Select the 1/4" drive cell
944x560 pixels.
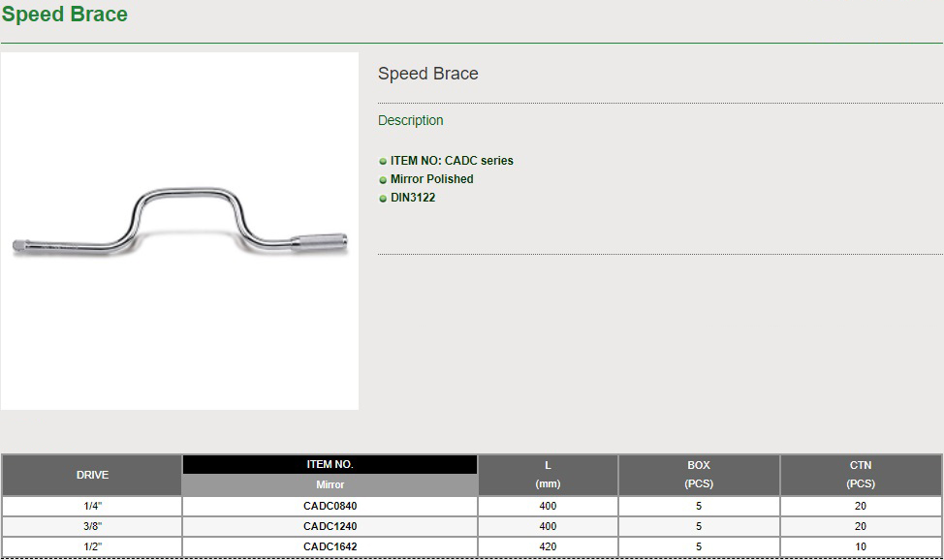pyautogui.click(x=92, y=506)
